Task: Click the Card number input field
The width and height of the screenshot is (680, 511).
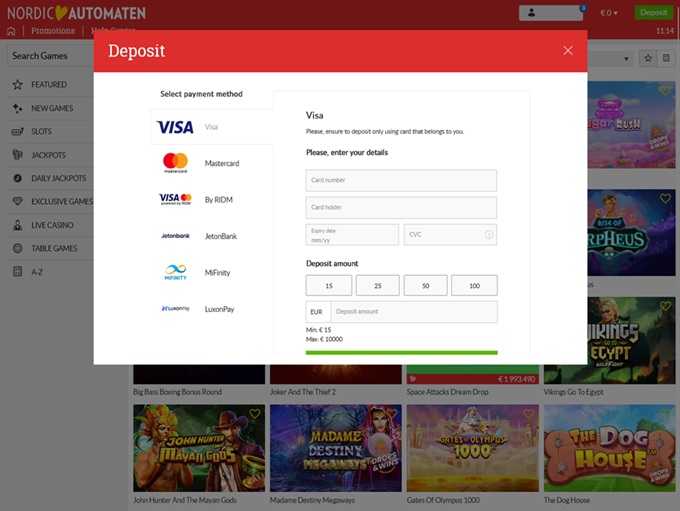Action: pyautogui.click(x=401, y=180)
